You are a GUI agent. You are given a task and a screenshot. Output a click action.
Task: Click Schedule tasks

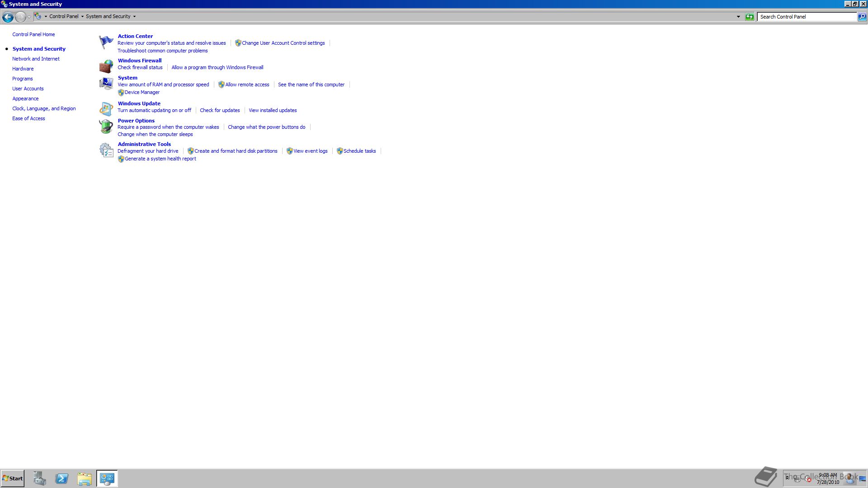360,151
